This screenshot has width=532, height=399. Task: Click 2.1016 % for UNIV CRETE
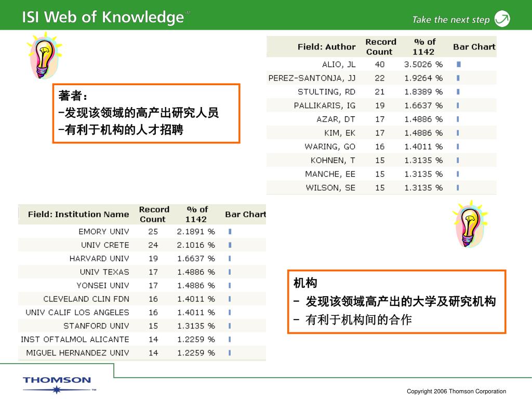(x=196, y=245)
